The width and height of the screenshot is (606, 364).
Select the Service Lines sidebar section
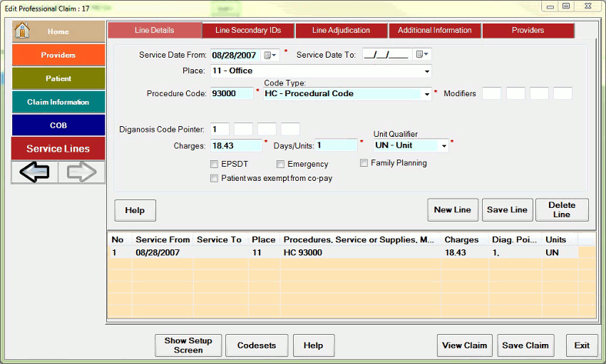(x=58, y=149)
